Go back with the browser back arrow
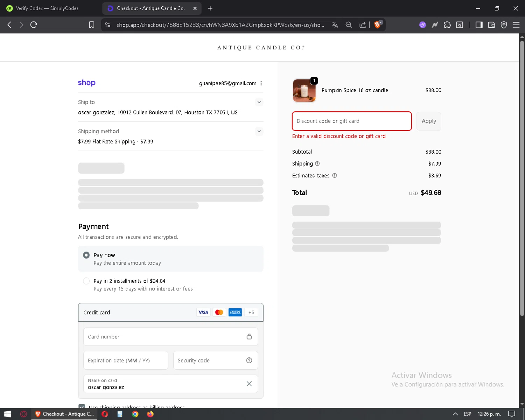 click(x=9, y=25)
